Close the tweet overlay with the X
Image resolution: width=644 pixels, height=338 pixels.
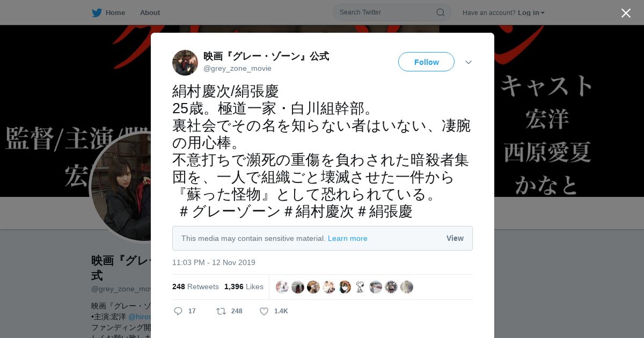point(626,13)
